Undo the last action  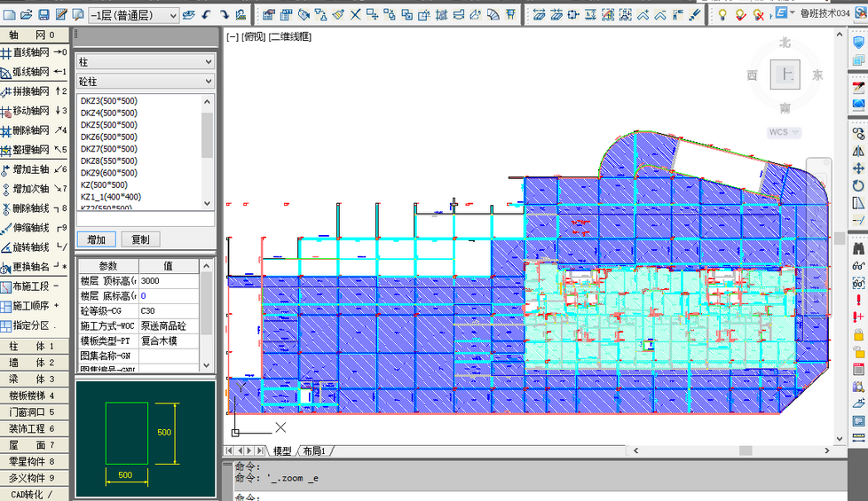(x=207, y=15)
